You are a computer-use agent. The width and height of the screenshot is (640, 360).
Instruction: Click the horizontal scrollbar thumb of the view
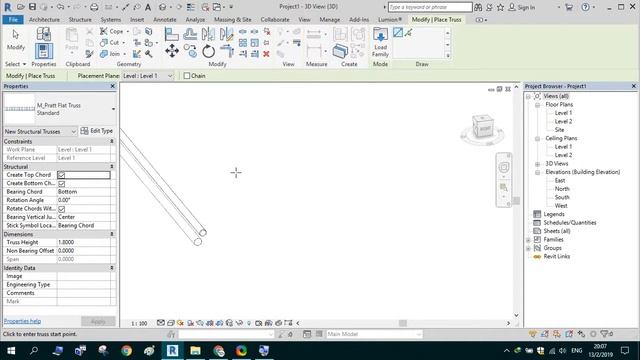click(x=403, y=323)
